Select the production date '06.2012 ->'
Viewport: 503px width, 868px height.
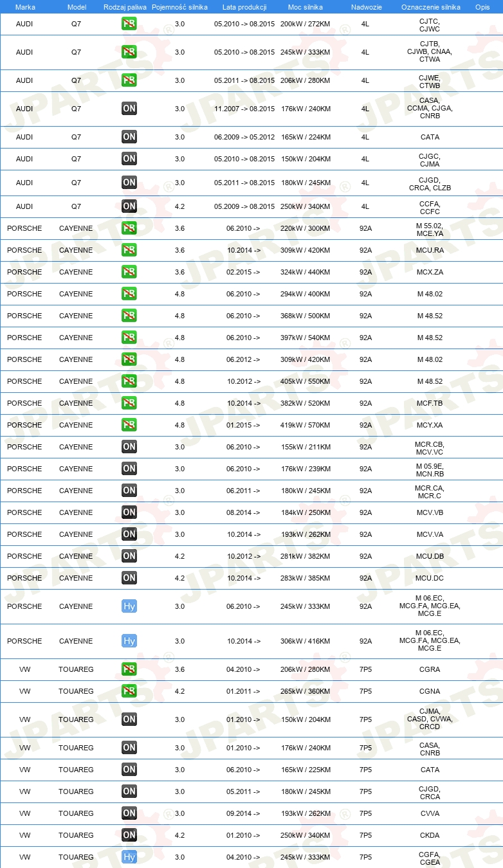coord(244,359)
